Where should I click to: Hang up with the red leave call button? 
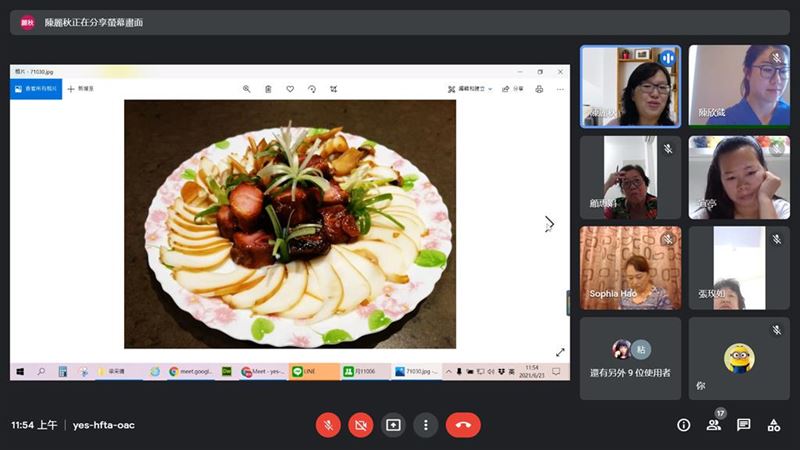(x=463, y=425)
